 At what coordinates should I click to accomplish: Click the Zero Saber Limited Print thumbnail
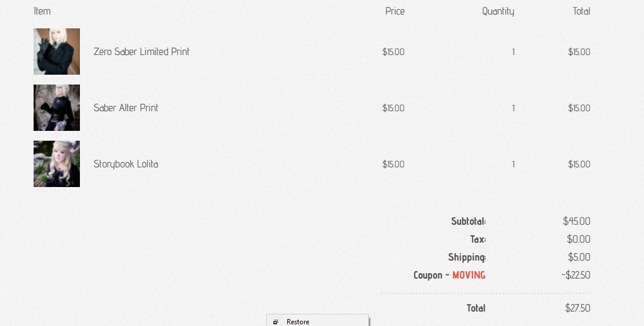coord(57,52)
